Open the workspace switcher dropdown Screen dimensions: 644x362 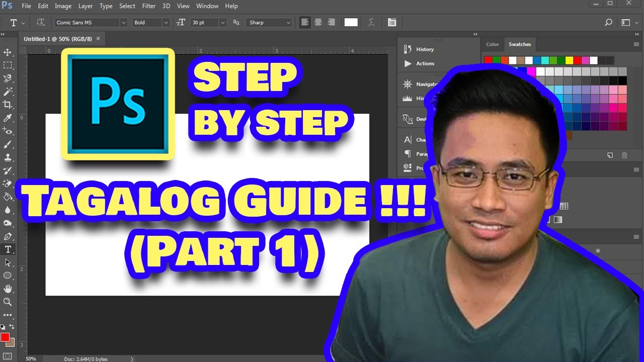tap(629, 22)
